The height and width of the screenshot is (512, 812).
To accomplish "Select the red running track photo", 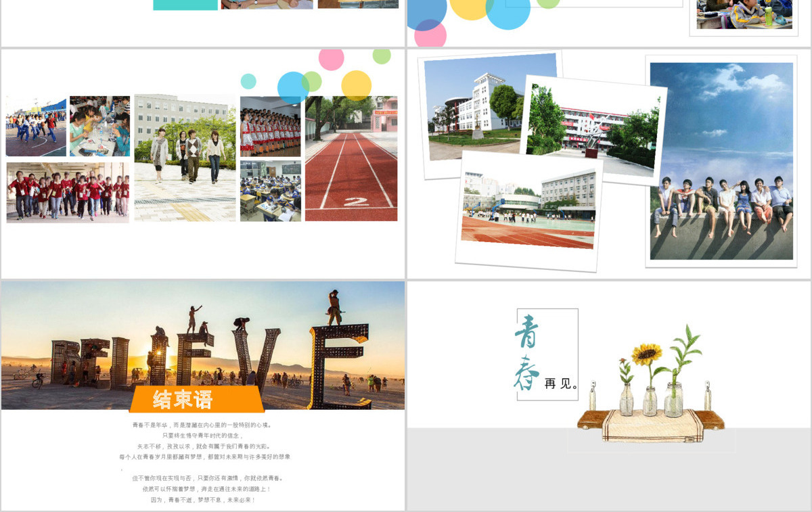I will click(x=351, y=158).
